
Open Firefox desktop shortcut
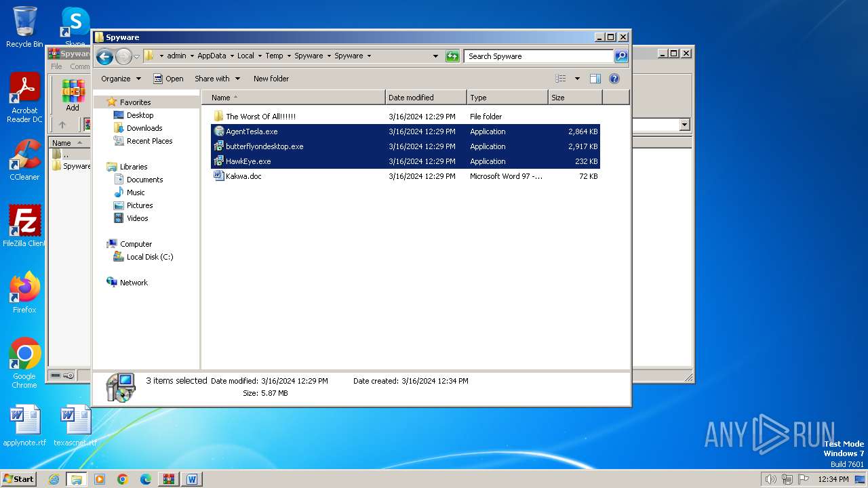point(24,293)
